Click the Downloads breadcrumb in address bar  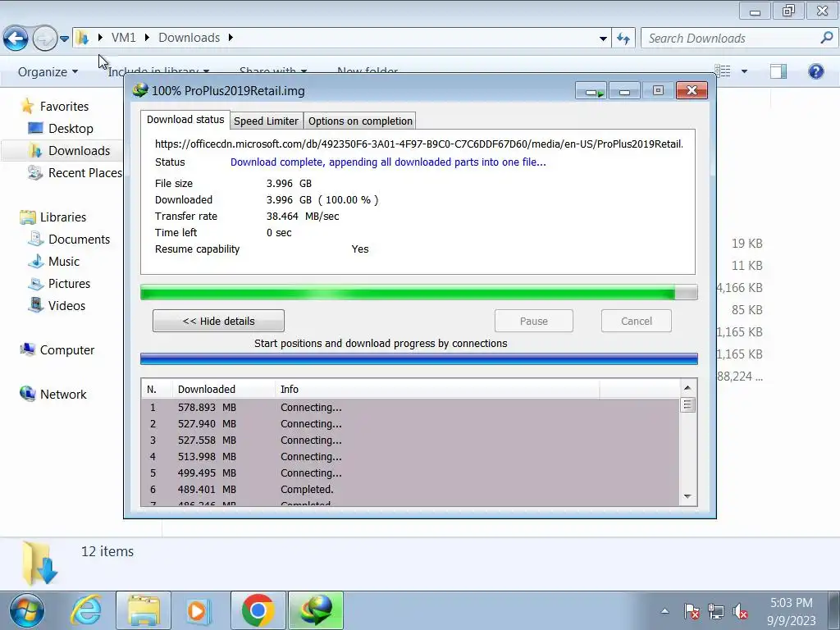coord(189,38)
